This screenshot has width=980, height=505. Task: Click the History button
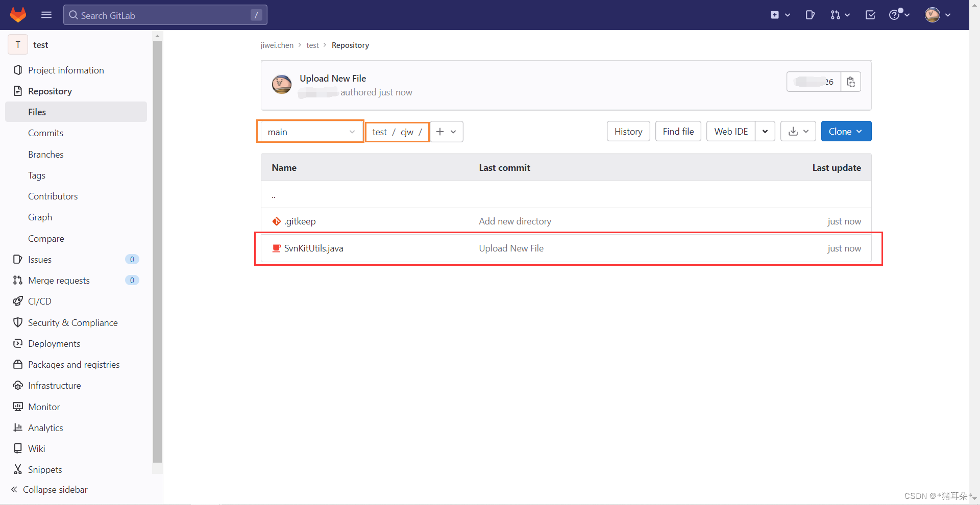[x=628, y=131]
